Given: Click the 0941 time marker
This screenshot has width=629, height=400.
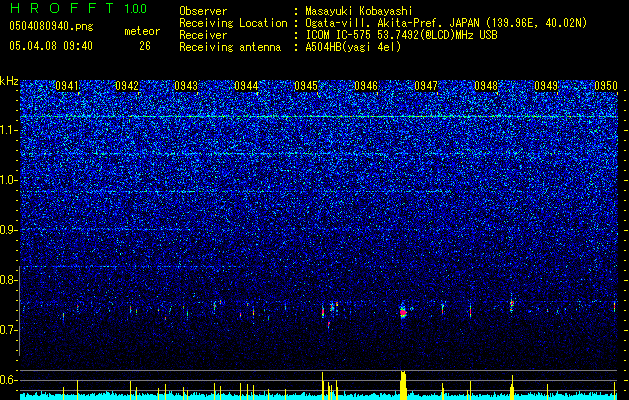Looking at the screenshot, I should coord(67,86).
